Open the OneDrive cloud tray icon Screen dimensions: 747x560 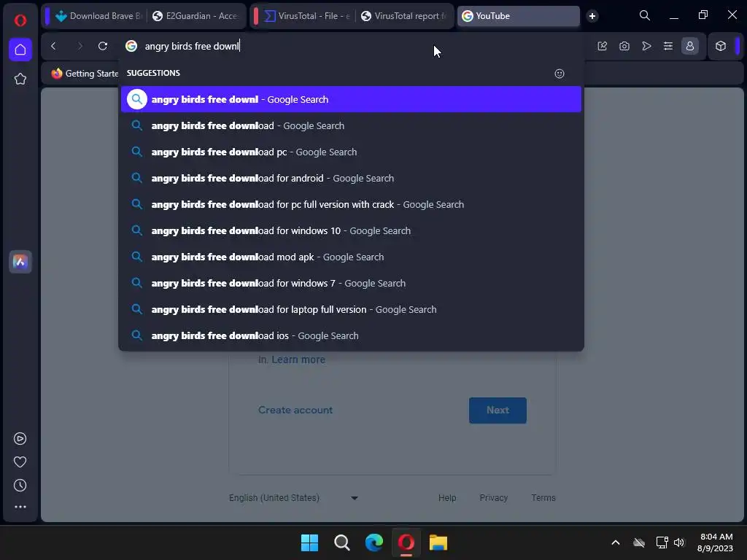(x=639, y=542)
